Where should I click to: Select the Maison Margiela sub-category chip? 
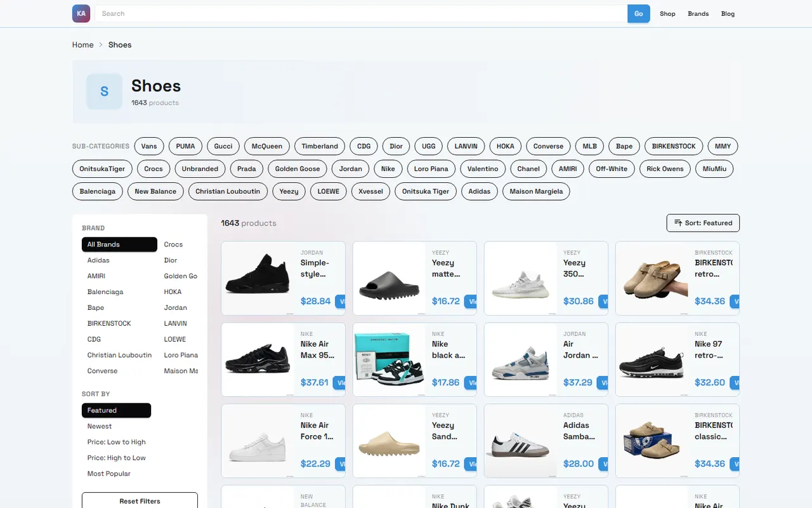pos(536,191)
